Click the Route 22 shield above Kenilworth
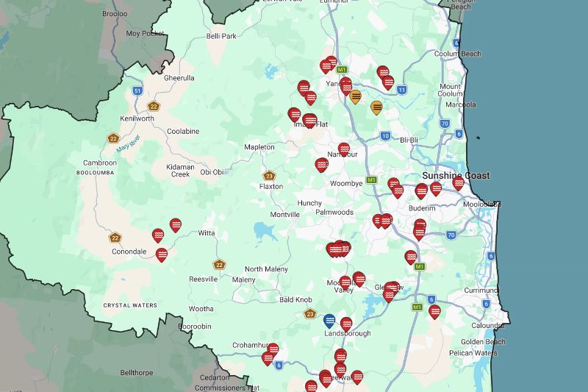The width and height of the screenshot is (588, 392). click(x=154, y=106)
